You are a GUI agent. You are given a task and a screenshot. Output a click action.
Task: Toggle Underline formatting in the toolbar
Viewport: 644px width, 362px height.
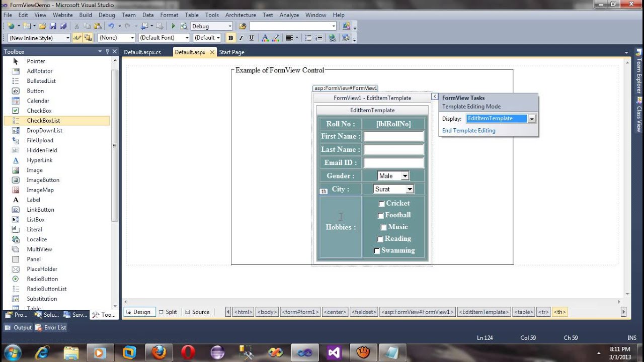click(x=252, y=38)
